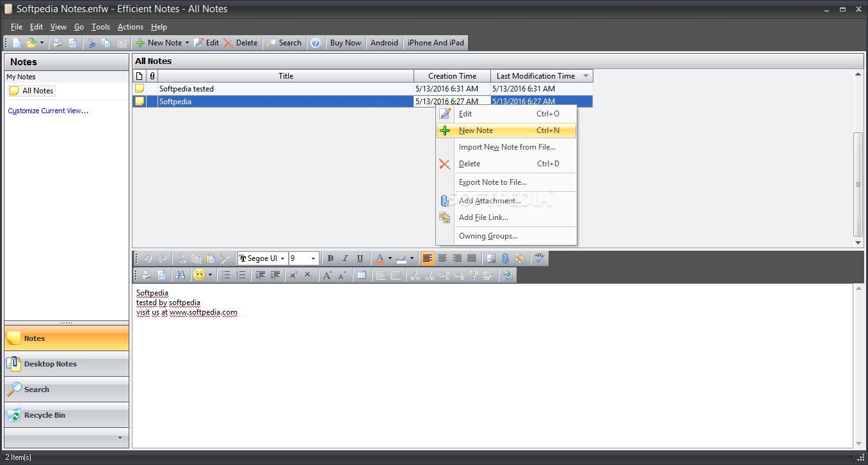Viewport: 868px width, 465px height.
Task: Choose Add File Link in the context menu
Action: click(x=506, y=217)
